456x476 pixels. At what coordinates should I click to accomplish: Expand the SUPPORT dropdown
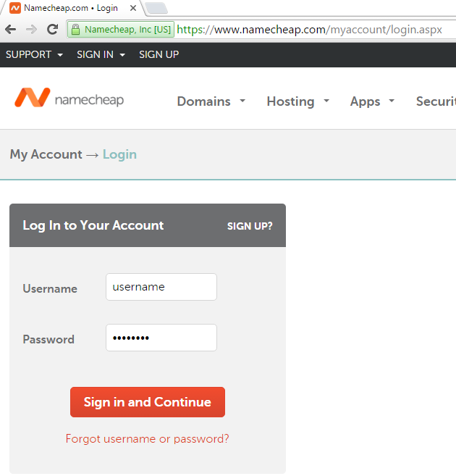tap(34, 54)
